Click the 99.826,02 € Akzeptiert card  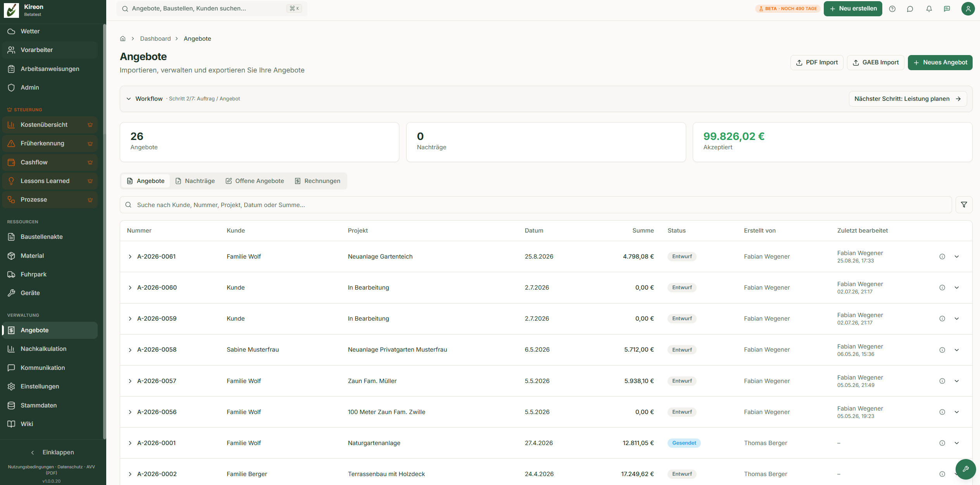(x=832, y=142)
